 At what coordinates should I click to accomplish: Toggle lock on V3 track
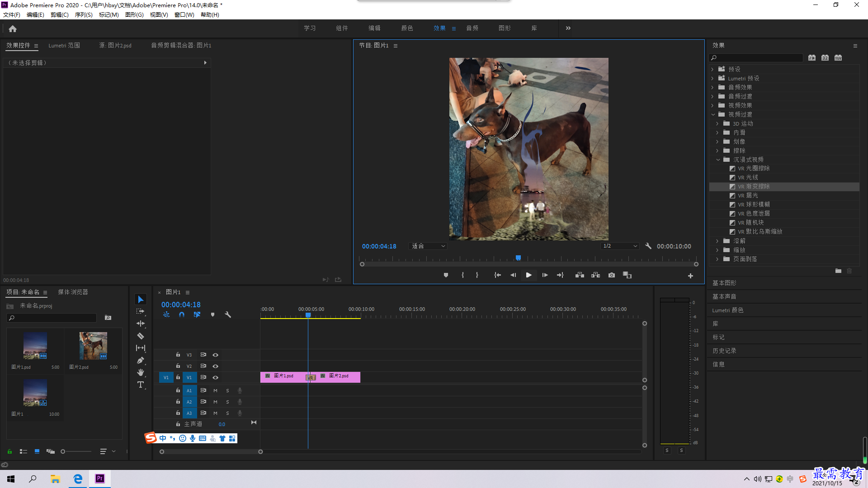178,355
